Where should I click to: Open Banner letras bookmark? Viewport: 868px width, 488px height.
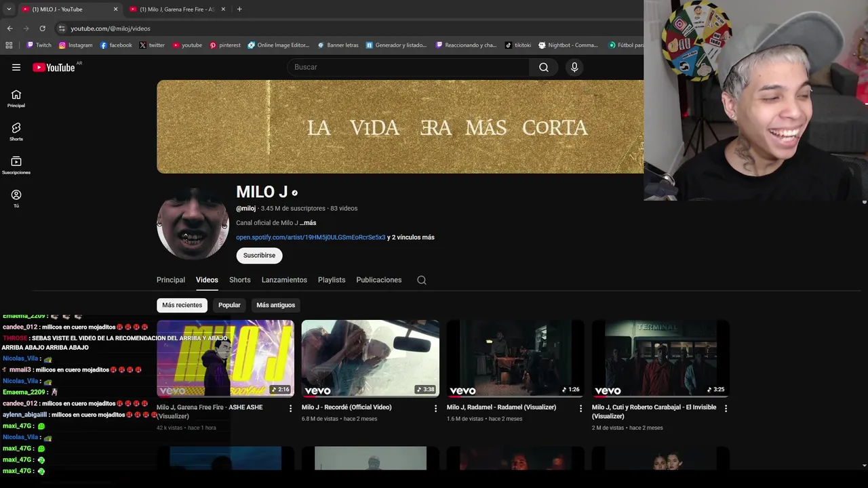pos(338,45)
